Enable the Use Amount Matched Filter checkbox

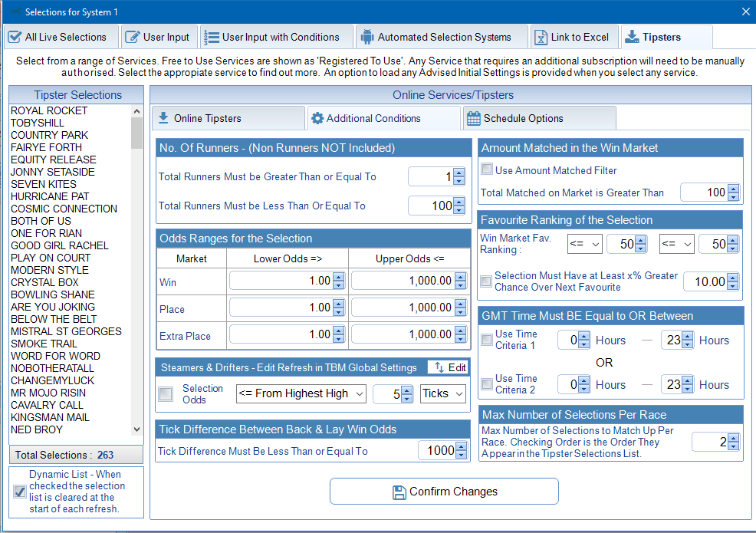pyautogui.click(x=486, y=169)
